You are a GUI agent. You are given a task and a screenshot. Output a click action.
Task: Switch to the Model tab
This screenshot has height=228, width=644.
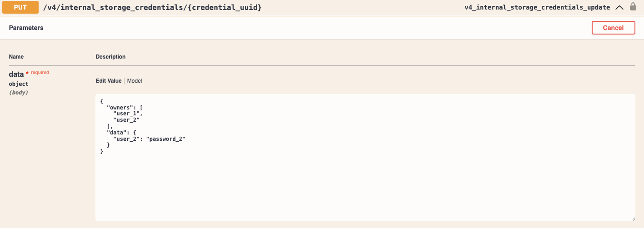point(135,81)
